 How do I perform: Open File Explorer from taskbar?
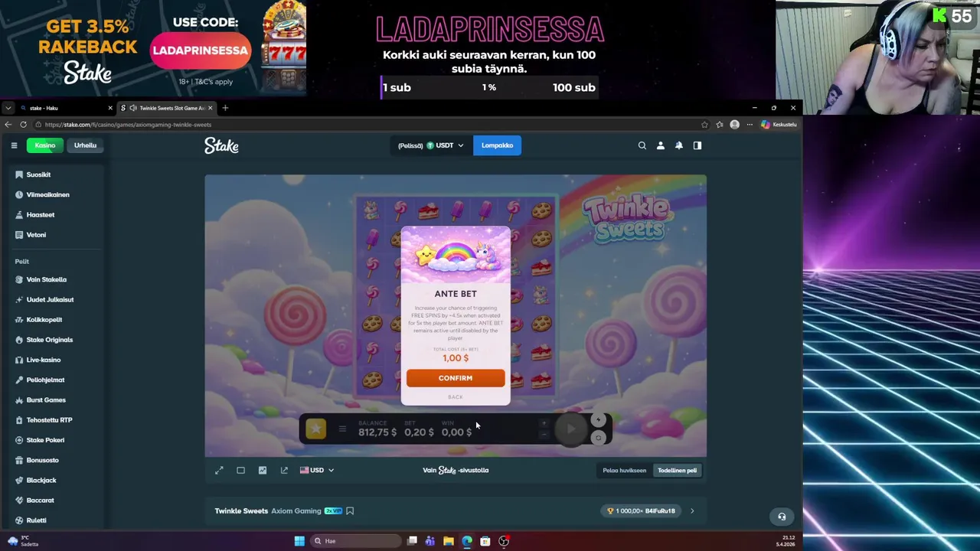449,541
